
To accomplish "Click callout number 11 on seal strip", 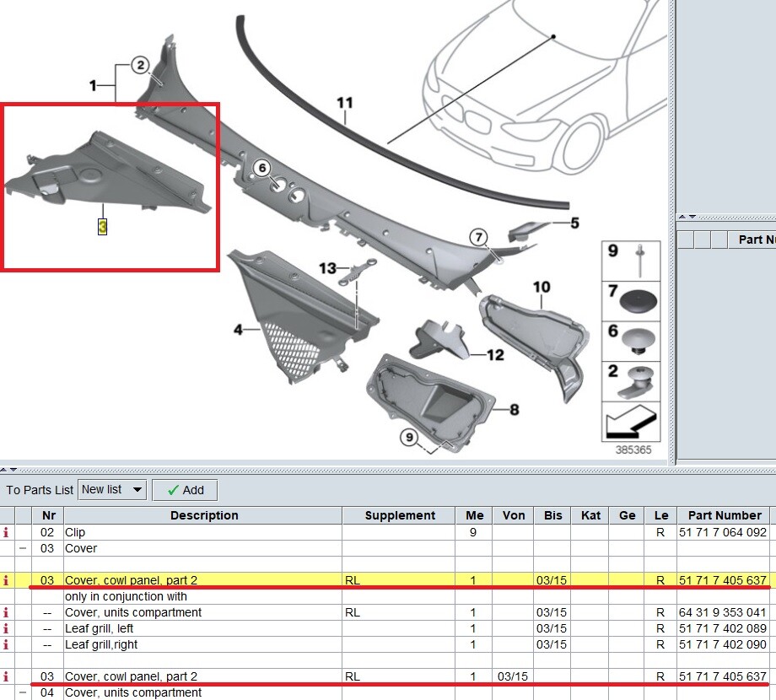I will coord(344,103).
